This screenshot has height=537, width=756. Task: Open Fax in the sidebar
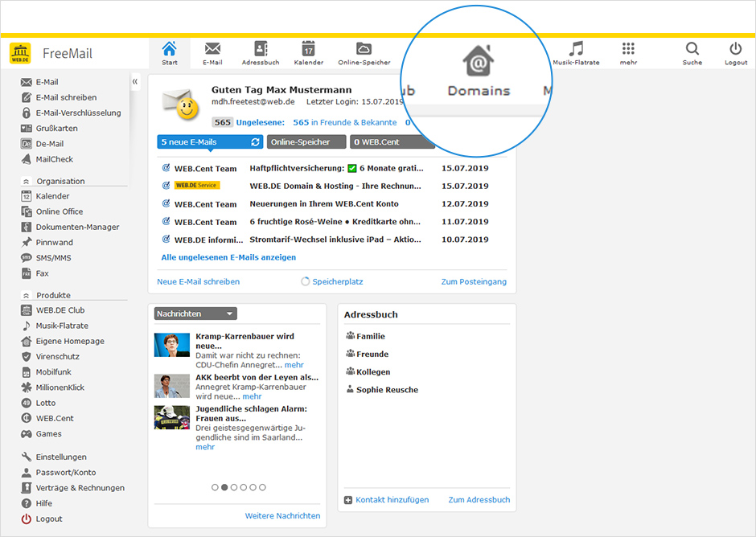click(x=35, y=273)
